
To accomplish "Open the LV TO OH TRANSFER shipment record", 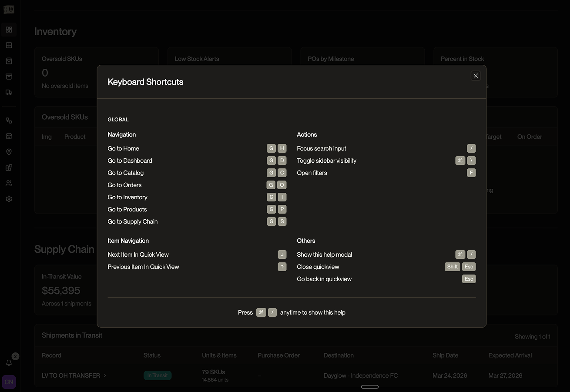I will point(70,375).
